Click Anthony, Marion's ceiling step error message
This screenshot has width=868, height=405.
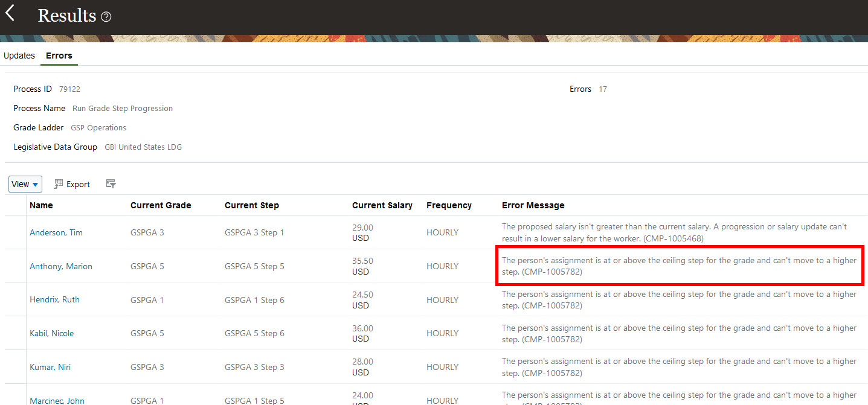tap(679, 266)
